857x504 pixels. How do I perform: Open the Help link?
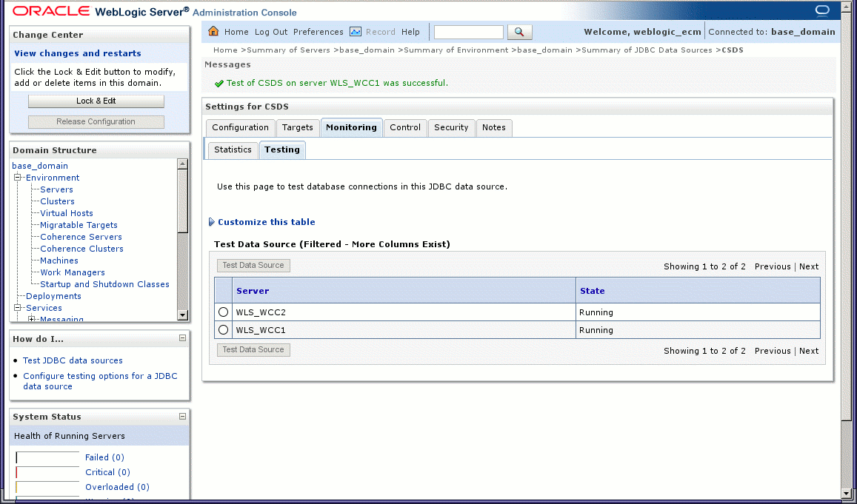tap(410, 32)
